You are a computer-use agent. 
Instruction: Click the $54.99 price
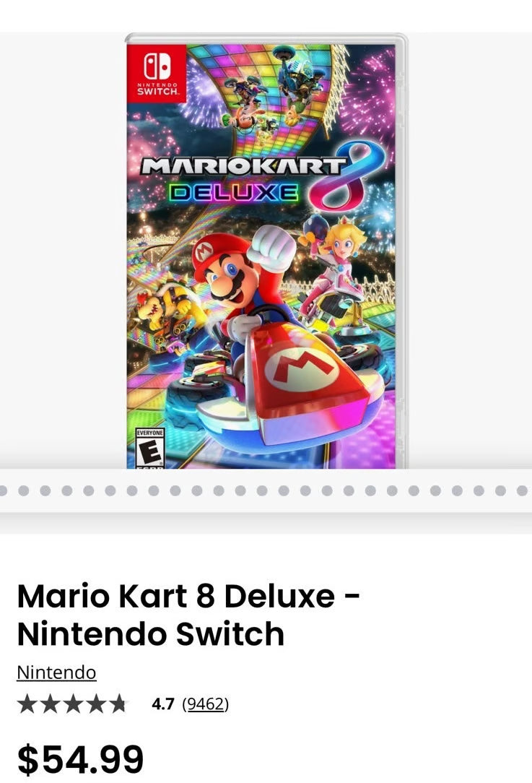(x=80, y=759)
